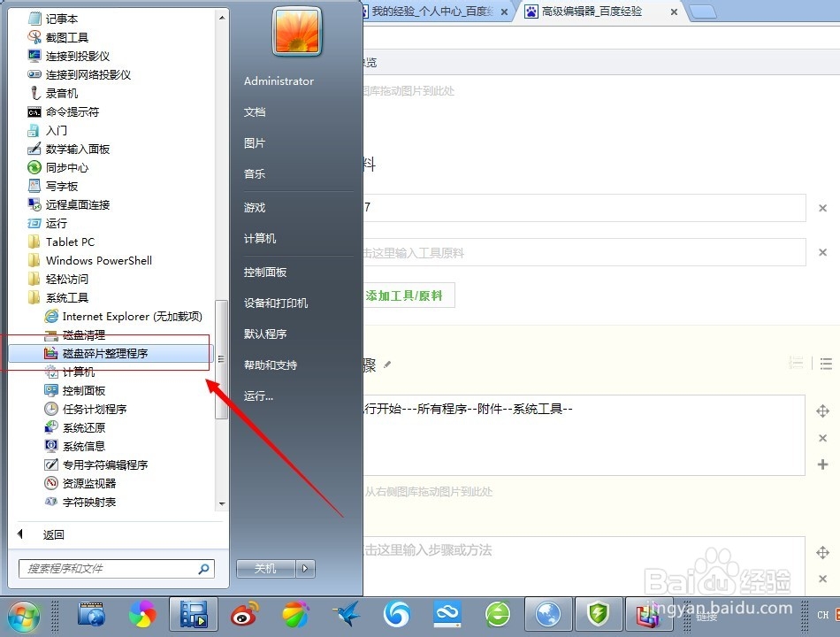Open 入门 getting started item

47,130
